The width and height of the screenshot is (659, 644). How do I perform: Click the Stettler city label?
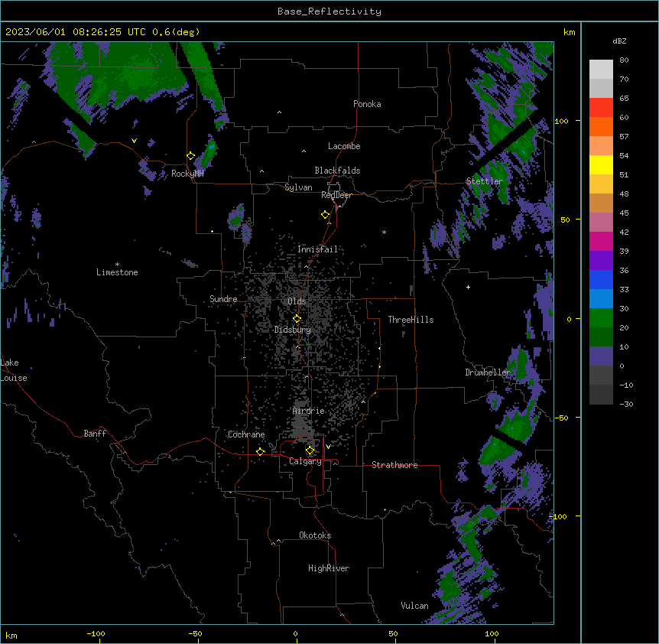tap(484, 181)
